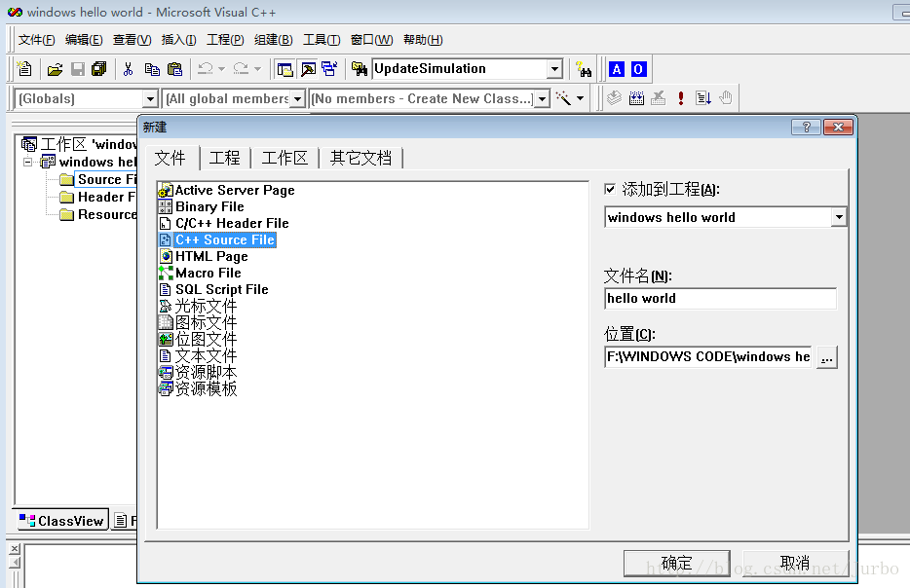The height and width of the screenshot is (588, 910).
Task: Open the WizardBar actions dropdown arrow
Action: point(580,98)
